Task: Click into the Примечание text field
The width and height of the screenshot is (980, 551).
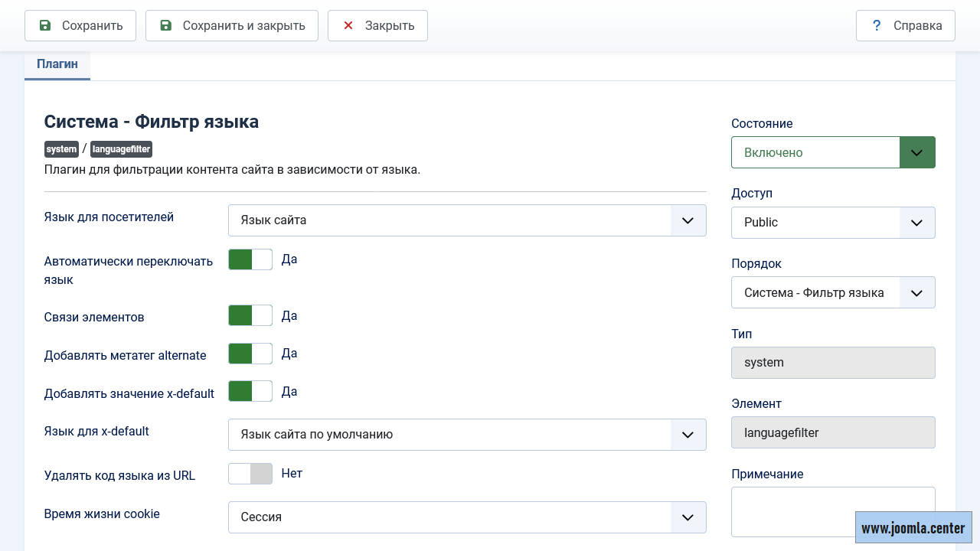Action: pyautogui.click(x=792, y=511)
